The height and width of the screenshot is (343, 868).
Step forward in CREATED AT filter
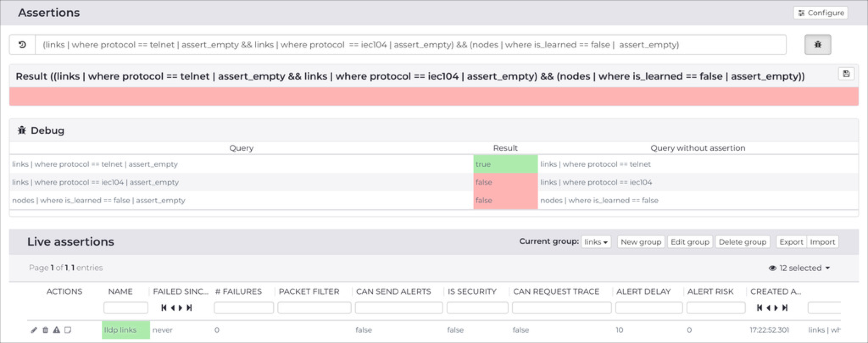click(x=776, y=308)
